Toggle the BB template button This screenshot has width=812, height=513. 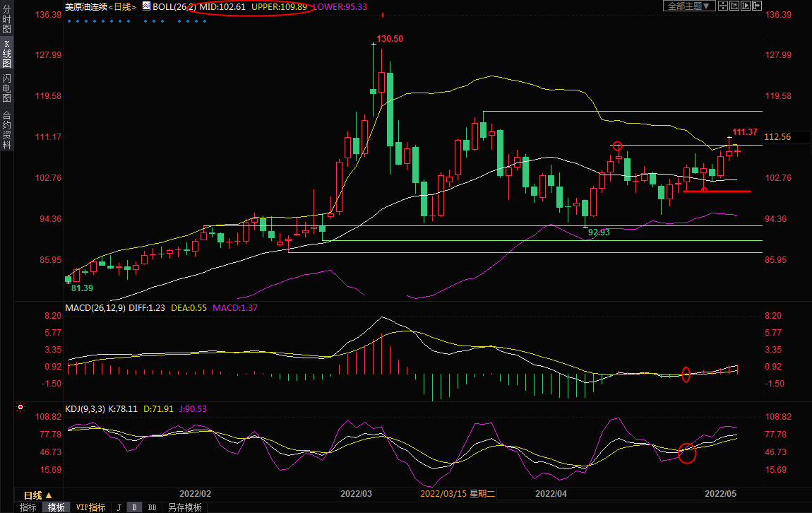point(152,507)
